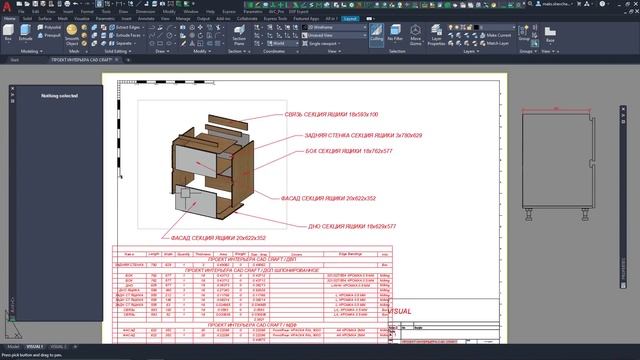The width and height of the screenshot is (640, 360).
Task: Expand the Modify panel
Action: [202, 51]
